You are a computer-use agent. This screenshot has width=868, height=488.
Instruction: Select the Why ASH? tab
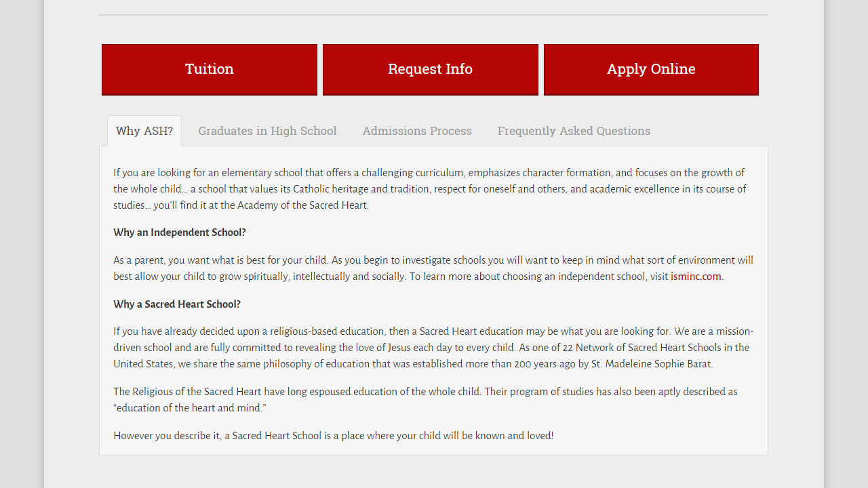[144, 131]
